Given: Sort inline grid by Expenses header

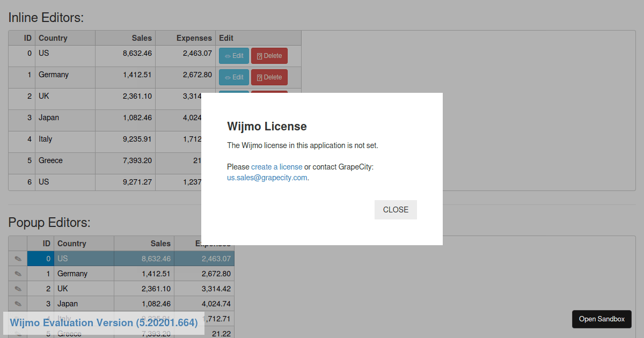Looking at the screenshot, I should [x=186, y=38].
